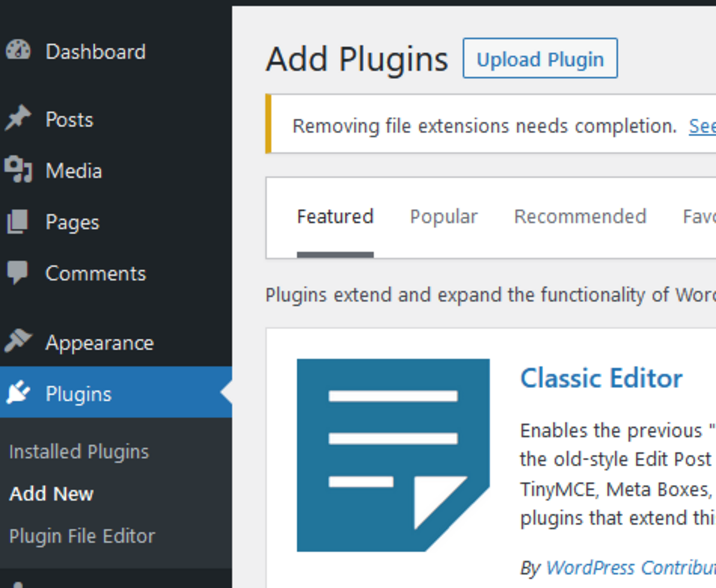Open the Appearance menu label
716x588 pixels.
click(100, 343)
